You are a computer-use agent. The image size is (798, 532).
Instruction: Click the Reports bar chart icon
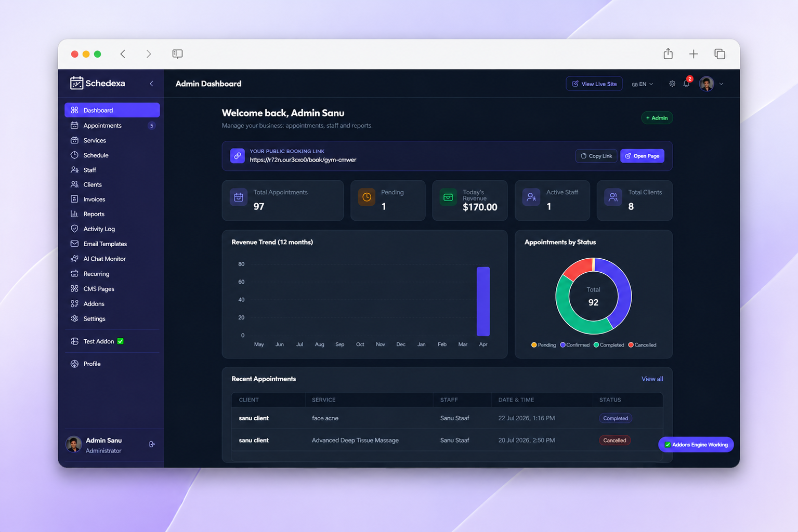pyautogui.click(x=74, y=214)
